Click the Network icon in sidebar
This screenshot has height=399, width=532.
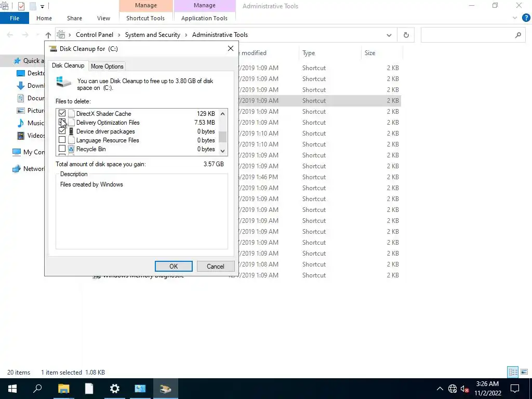pos(16,169)
